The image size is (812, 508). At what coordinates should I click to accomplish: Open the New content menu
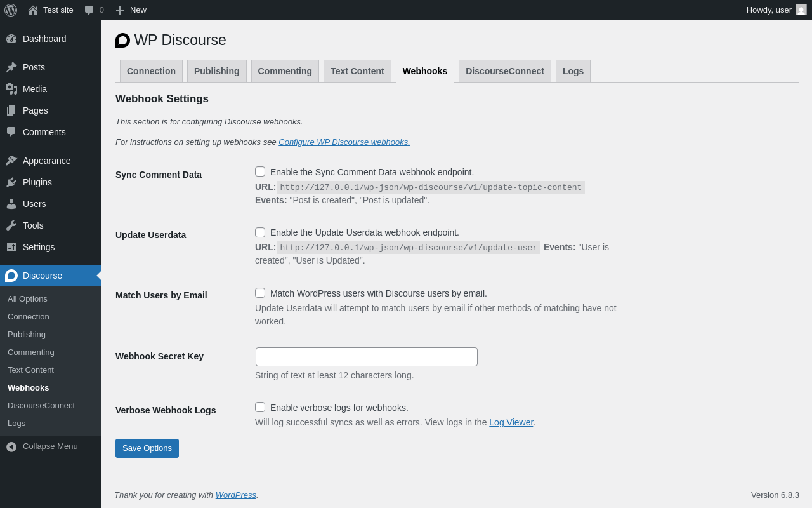[x=131, y=10]
